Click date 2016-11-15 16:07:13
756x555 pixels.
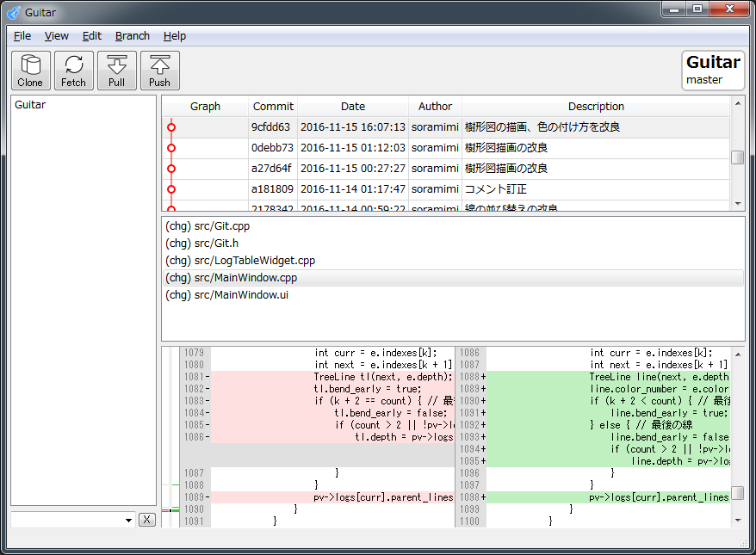353,127
